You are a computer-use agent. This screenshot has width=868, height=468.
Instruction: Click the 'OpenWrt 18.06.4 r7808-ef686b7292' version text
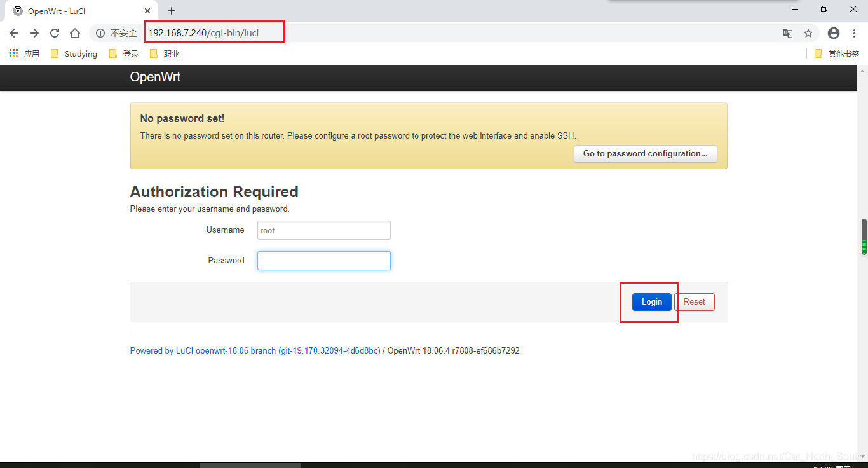coord(454,350)
